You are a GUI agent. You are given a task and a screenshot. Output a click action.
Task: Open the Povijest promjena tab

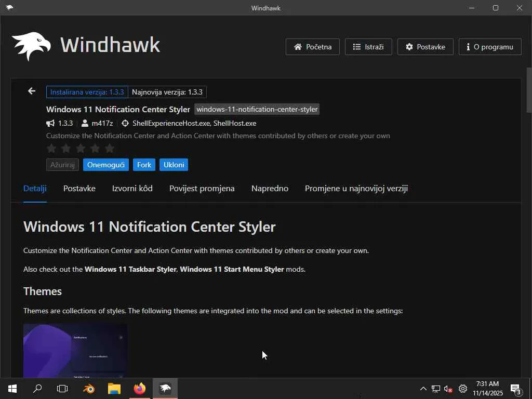pos(202,188)
